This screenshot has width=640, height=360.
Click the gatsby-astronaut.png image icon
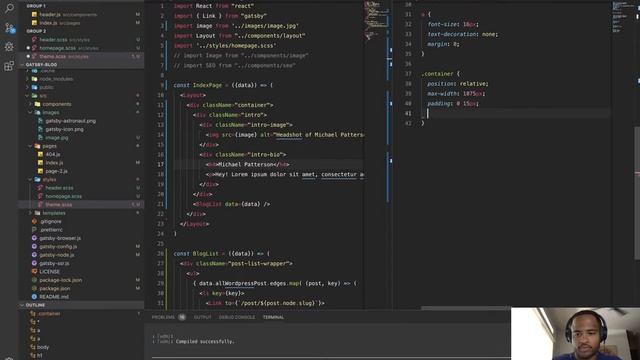40,121
